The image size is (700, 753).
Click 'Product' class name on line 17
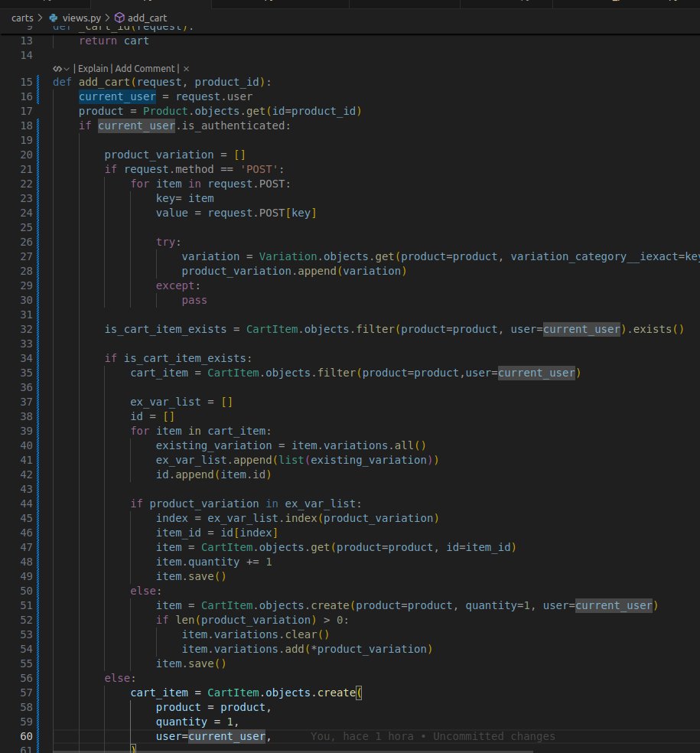tap(165, 112)
